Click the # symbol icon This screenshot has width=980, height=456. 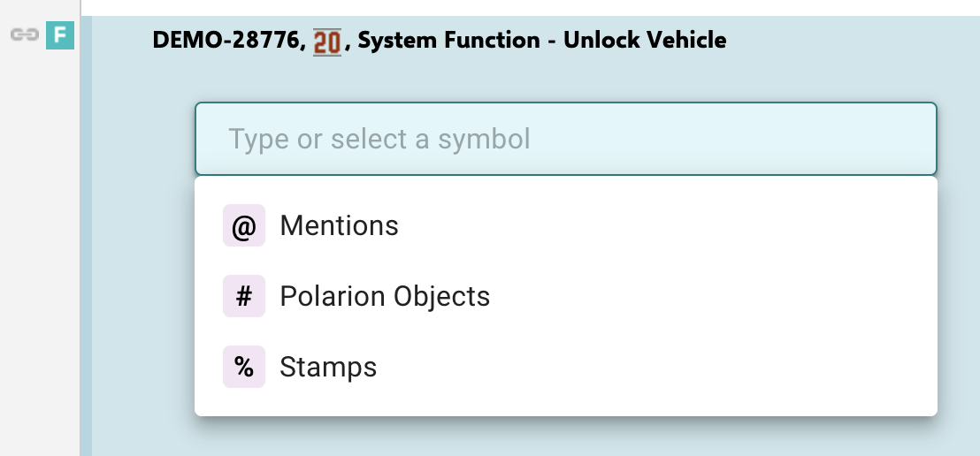[x=244, y=296]
